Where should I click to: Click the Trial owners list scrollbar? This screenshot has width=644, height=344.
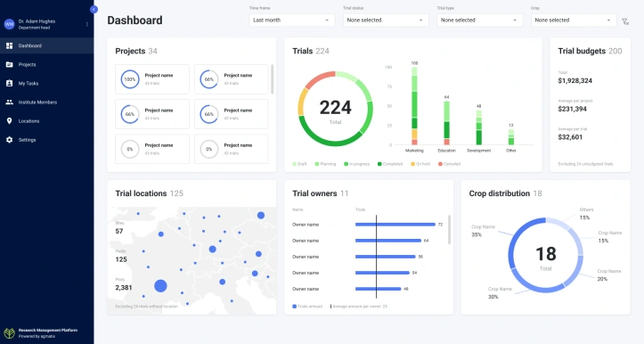449,230
